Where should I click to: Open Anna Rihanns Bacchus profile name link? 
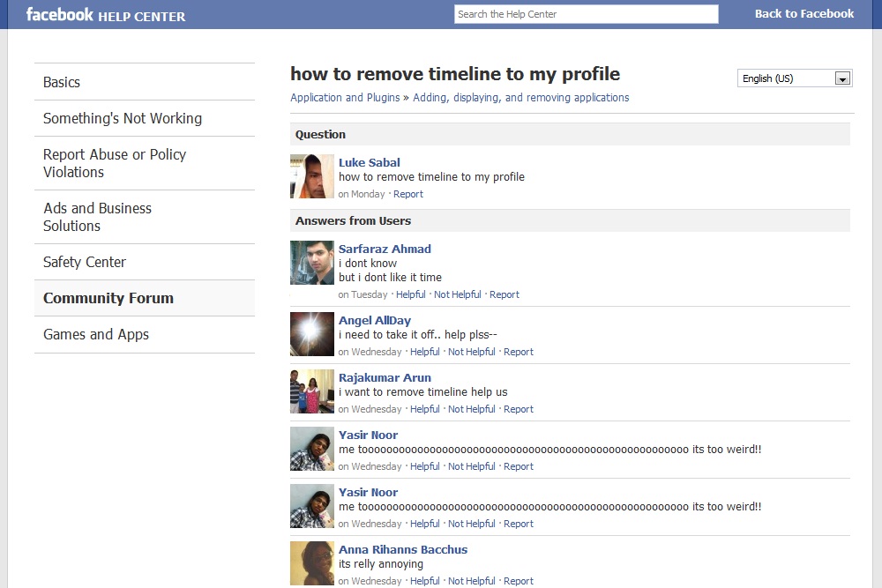[403, 550]
